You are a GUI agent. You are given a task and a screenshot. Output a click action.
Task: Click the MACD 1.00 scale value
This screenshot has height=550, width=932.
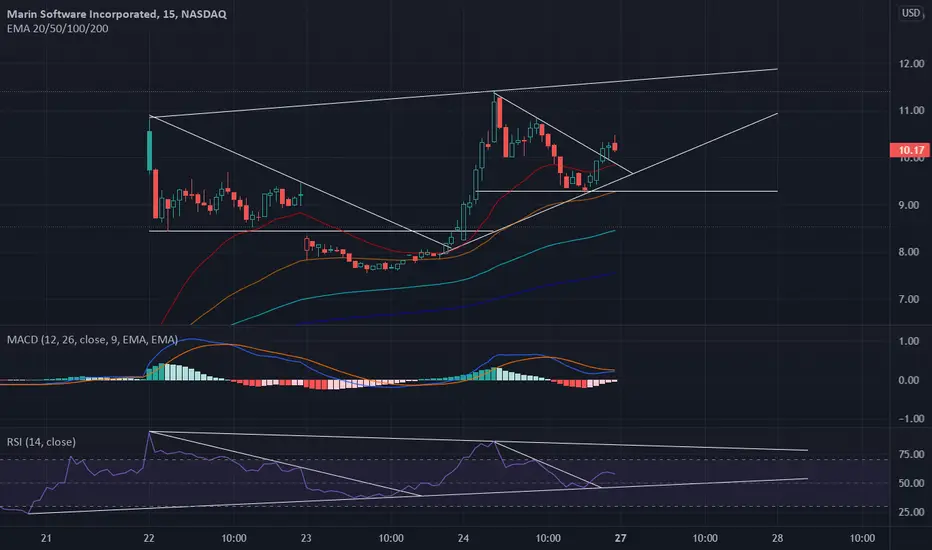(909, 341)
